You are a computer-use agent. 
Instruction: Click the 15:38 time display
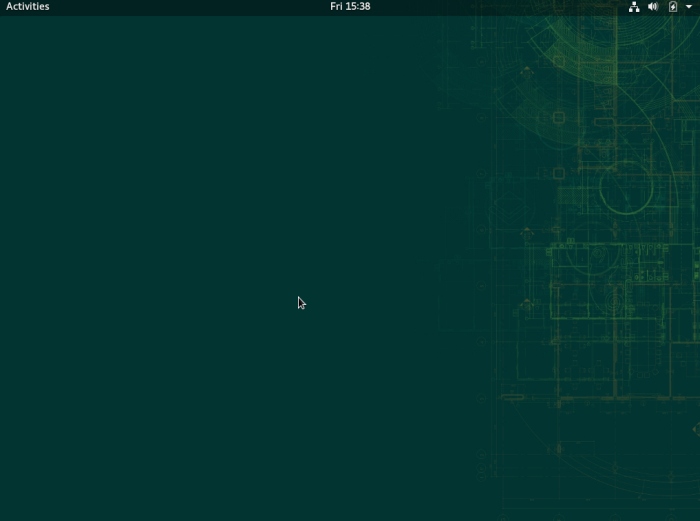tap(358, 6)
